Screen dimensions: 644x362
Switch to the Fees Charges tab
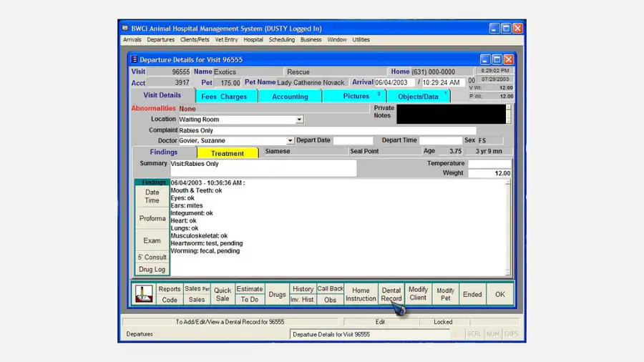tap(224, 97)
